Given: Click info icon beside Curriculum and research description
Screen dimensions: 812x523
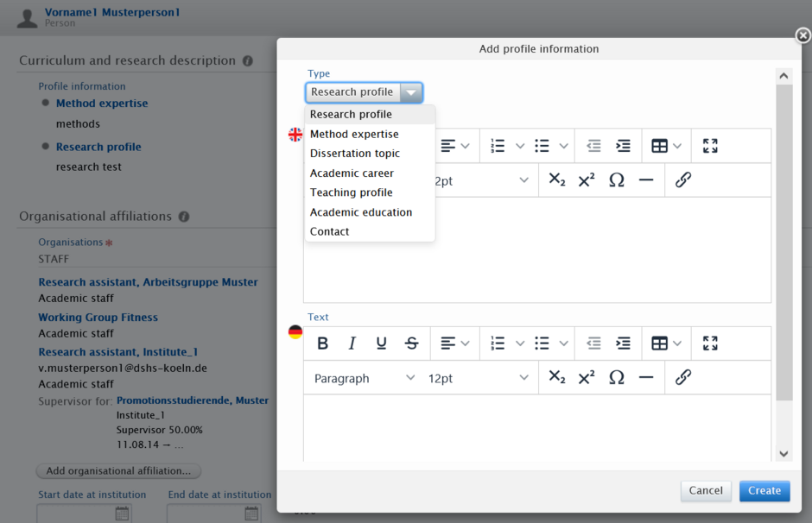Looking at the screenshot, I should tap(248, 61).
